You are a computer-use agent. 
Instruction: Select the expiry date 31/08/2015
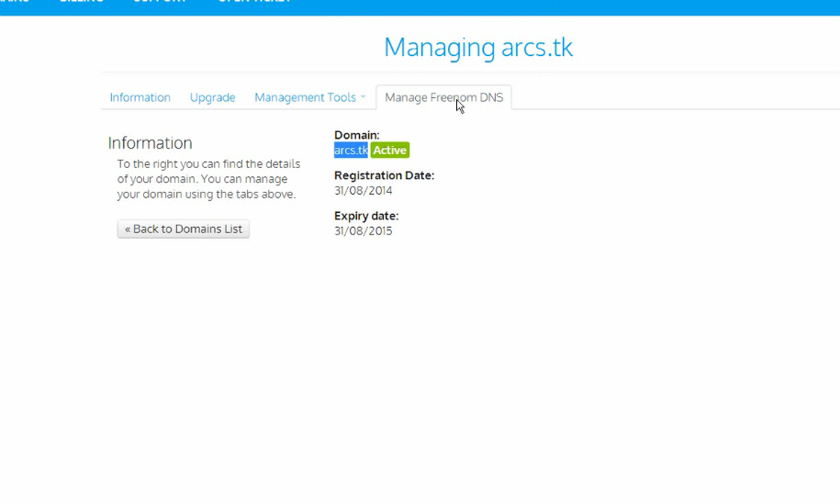click(x=364, y=230)
